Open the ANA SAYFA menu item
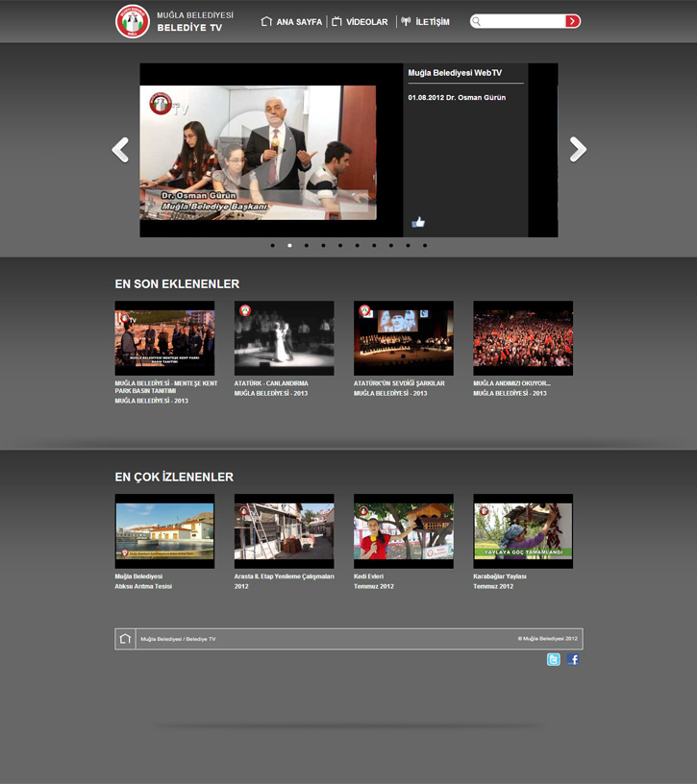Screen dimensions: 697x784 (292, 22)
